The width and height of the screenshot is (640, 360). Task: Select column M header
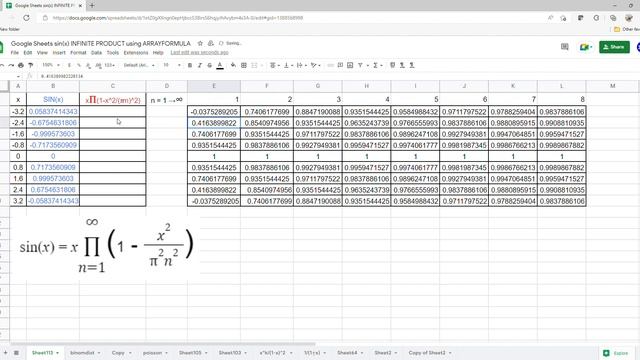613,86
